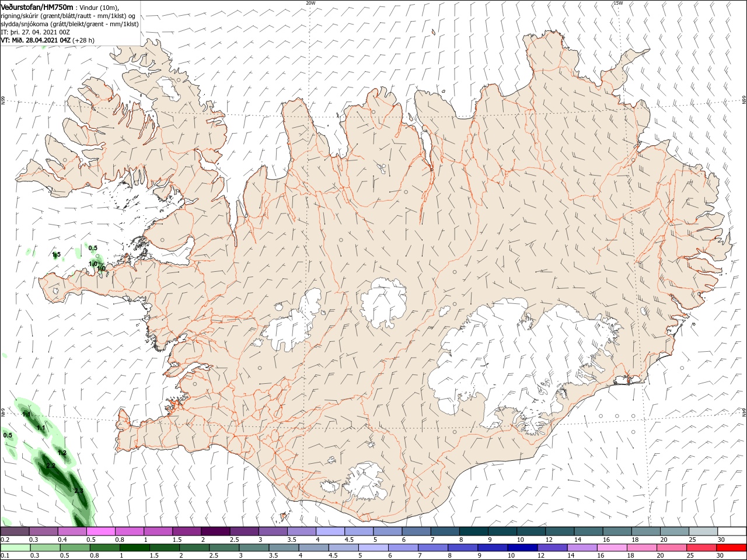Select upper legend swatch between 12 and 14
Screen dimensions: 747x560
(560, 531)
